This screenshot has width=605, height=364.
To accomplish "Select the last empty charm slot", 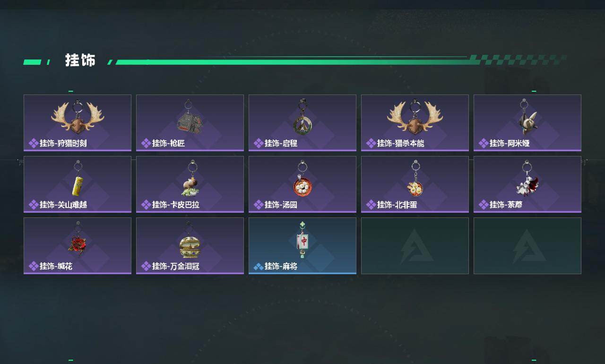I will (527, 246).
